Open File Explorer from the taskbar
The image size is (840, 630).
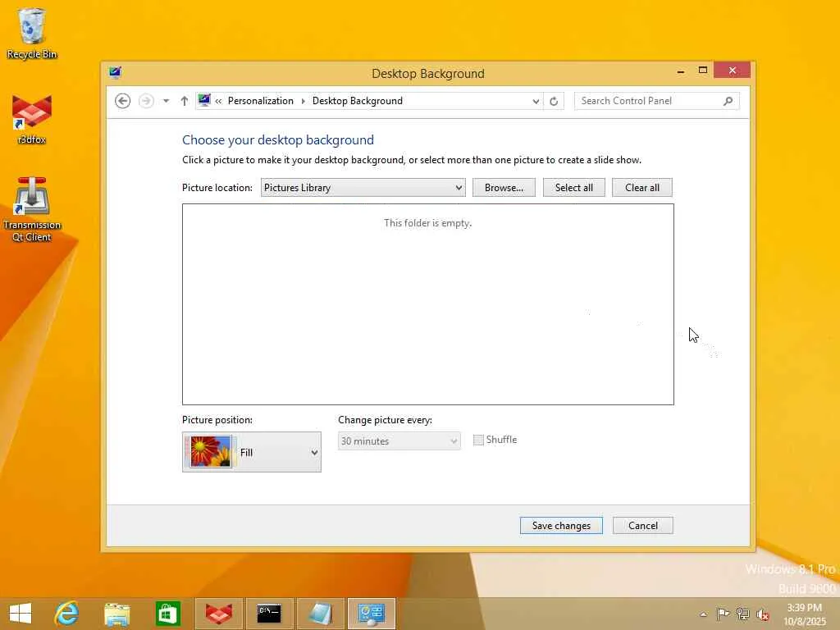click(116, 614)
